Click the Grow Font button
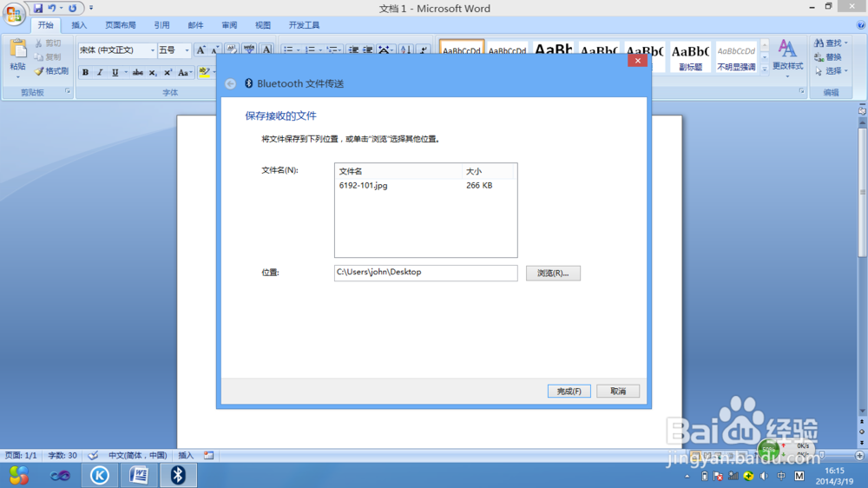The width and height of the screenshot is (868, 488). [201, 49]
